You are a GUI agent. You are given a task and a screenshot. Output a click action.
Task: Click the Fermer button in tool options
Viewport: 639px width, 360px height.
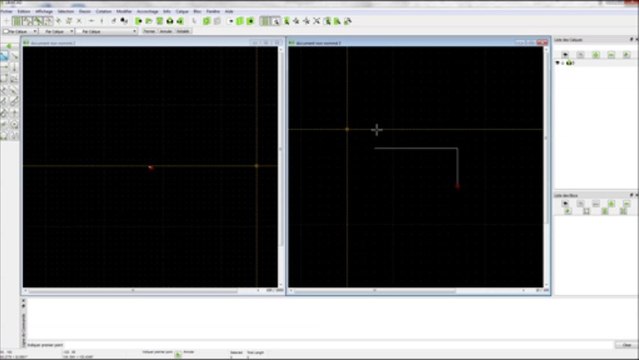click(149, 31)
